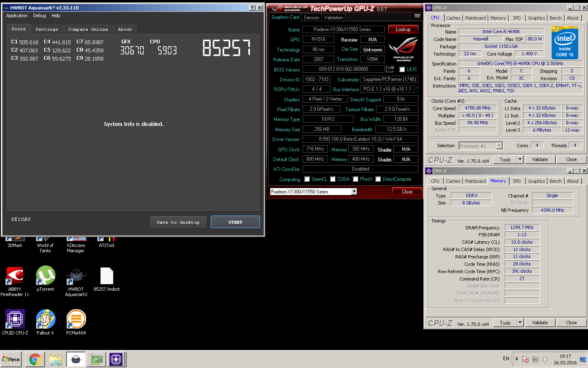Image resolution: width=588 pixels, height=368 pixels.
Task: Click Validate in upper CPU-Z window
Action: coord(540,159)
